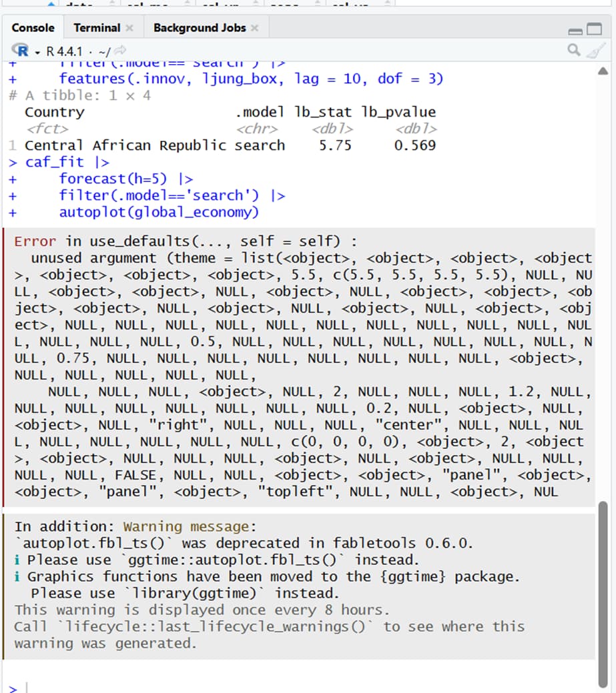This screenshot has height=693, width=616.
Task: Click the working directory arrow icon
Action: [x=121, y=51]
